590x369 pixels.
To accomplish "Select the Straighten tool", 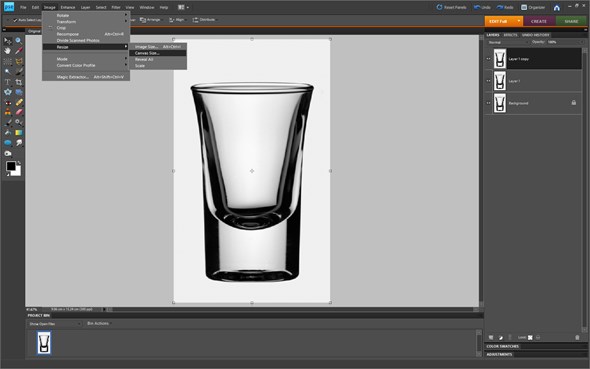I will pos(18,92).
